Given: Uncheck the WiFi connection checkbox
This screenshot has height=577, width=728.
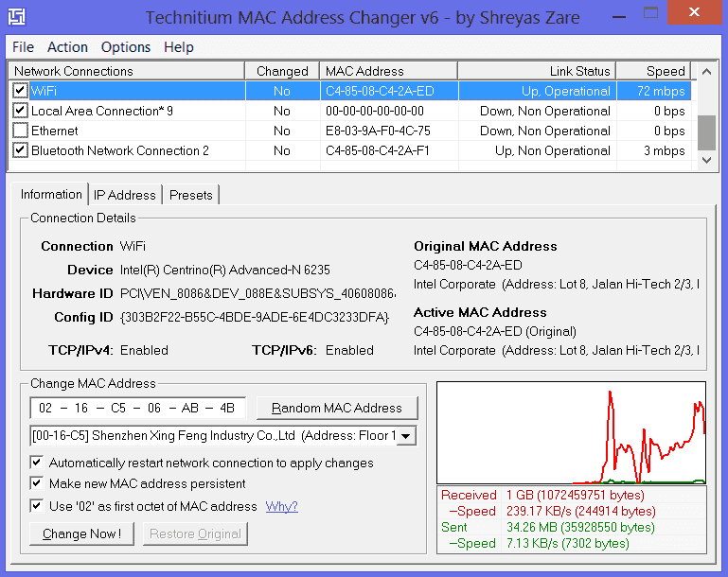Looking at the screenshot, I should [20, 91].
